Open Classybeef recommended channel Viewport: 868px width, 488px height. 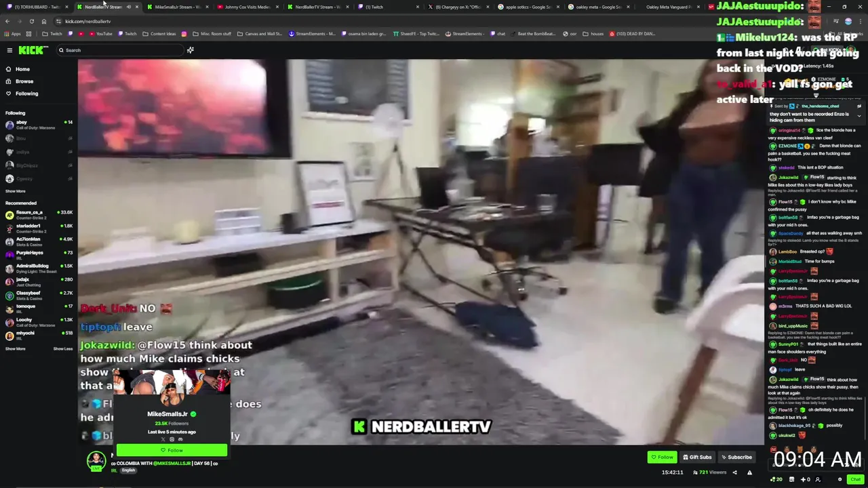39,295
